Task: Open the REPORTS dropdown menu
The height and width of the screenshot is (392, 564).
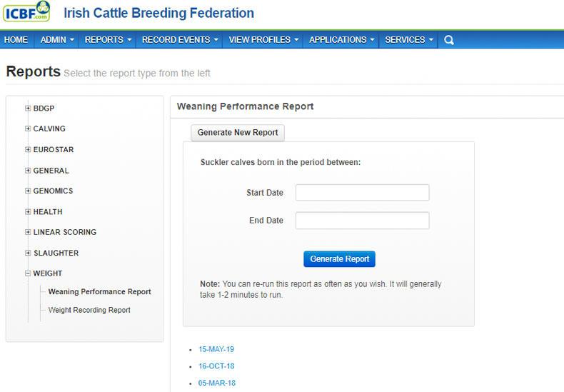Action: pyautogui.click(x=109, y=40)
